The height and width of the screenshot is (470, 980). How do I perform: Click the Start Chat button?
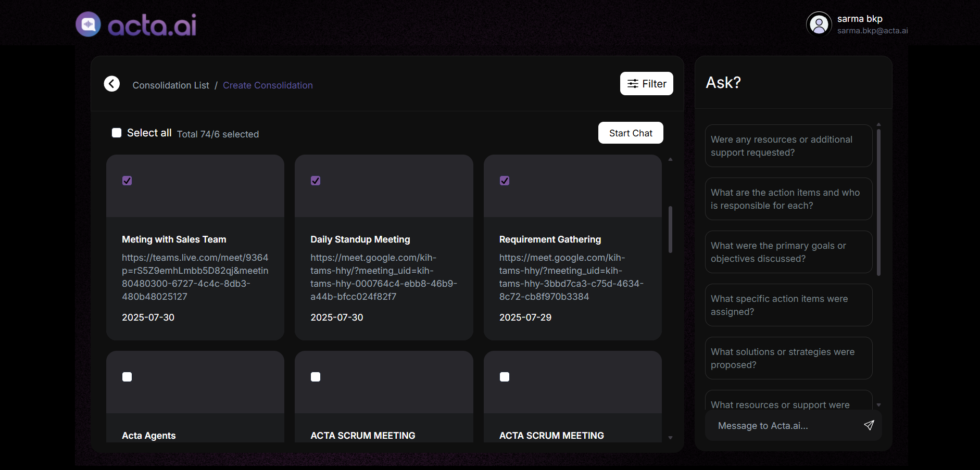click(630, 133)
